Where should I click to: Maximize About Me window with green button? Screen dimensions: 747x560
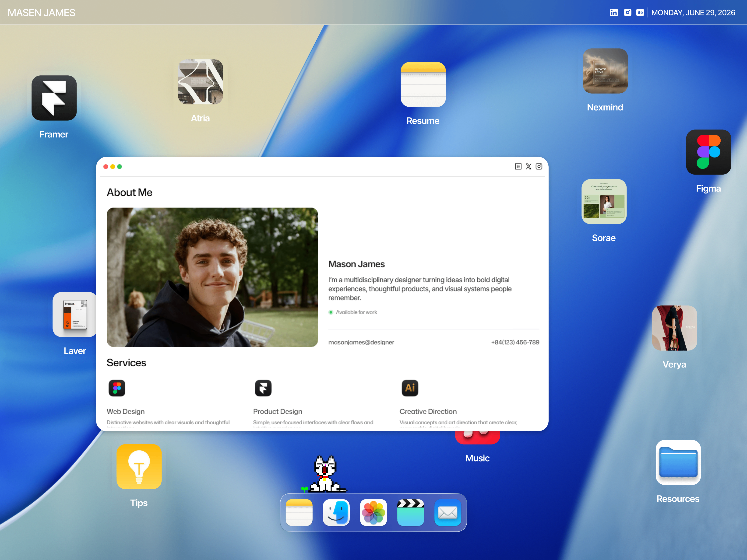click(x=120, y=167)
